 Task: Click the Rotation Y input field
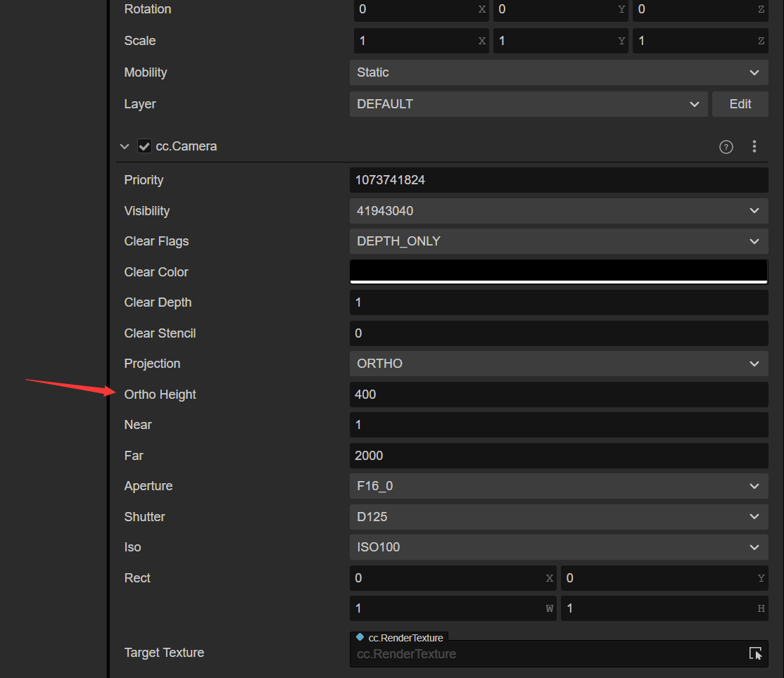560,9
